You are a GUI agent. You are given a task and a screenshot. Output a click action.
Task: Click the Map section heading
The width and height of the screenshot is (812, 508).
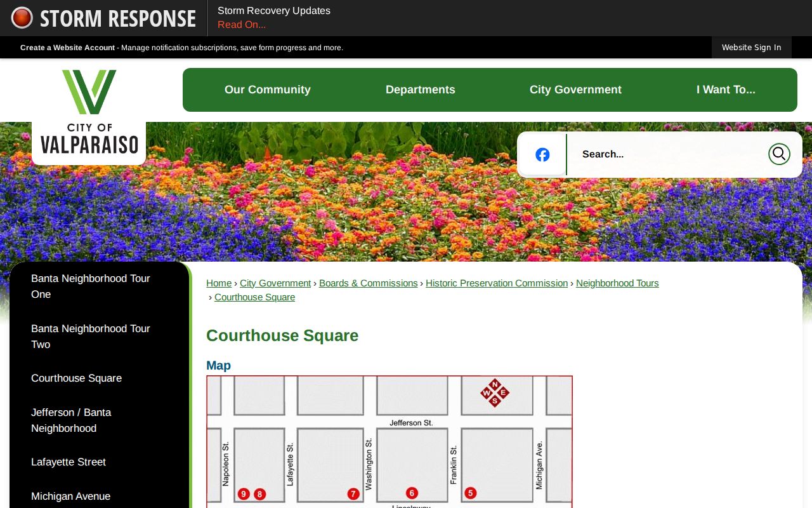[x=218, y=365]
